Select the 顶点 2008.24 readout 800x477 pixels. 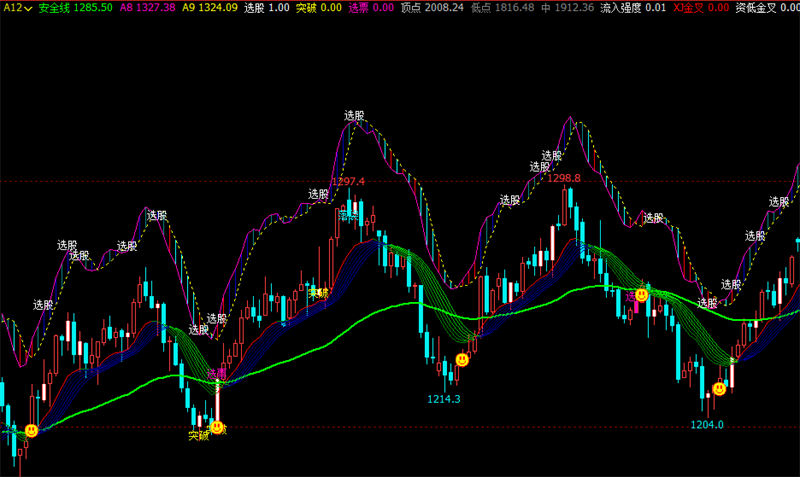pos(432,8)
